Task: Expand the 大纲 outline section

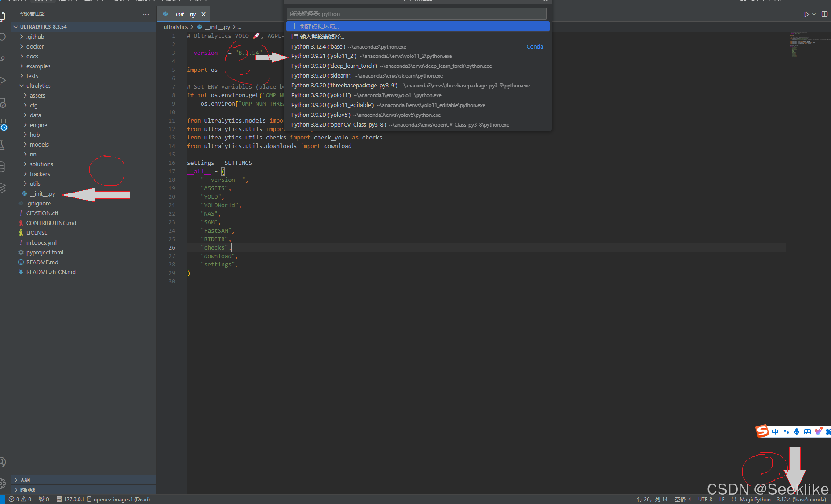Action: (x=84, y=480)
